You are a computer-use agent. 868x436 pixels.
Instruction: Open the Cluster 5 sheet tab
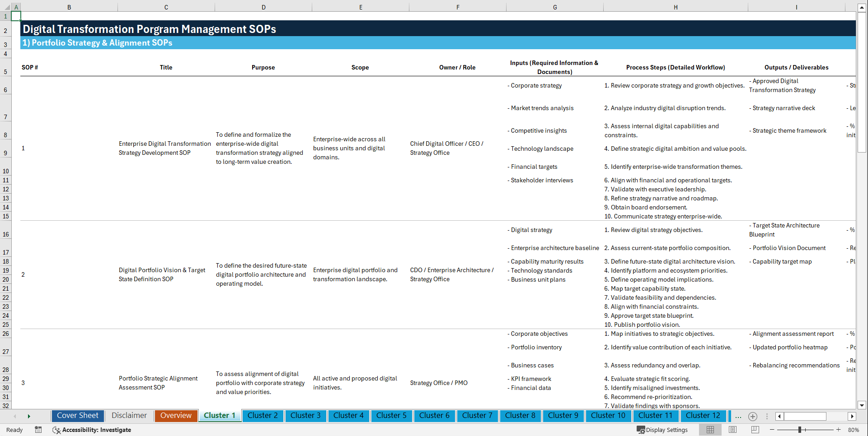(x=391, y=415)
